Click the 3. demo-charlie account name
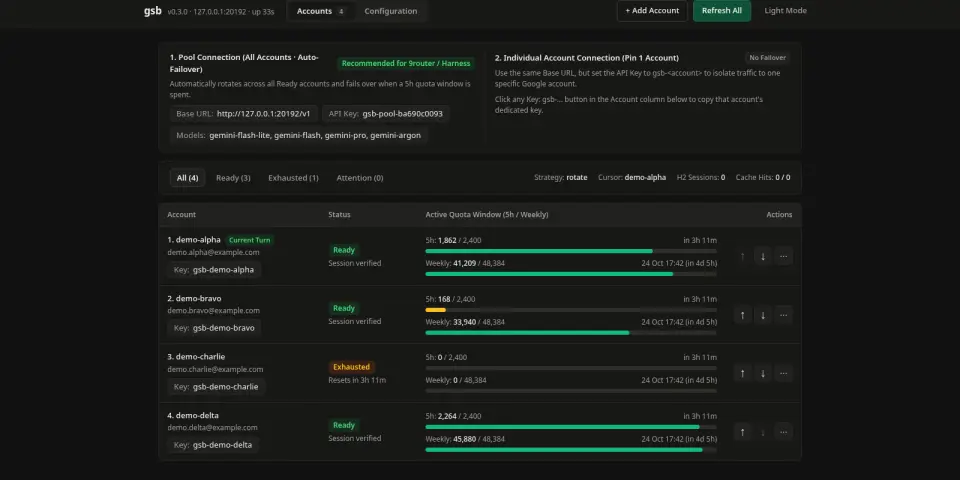Image resolution: width=960 pixels, height=480 pixels. [196, 357]
